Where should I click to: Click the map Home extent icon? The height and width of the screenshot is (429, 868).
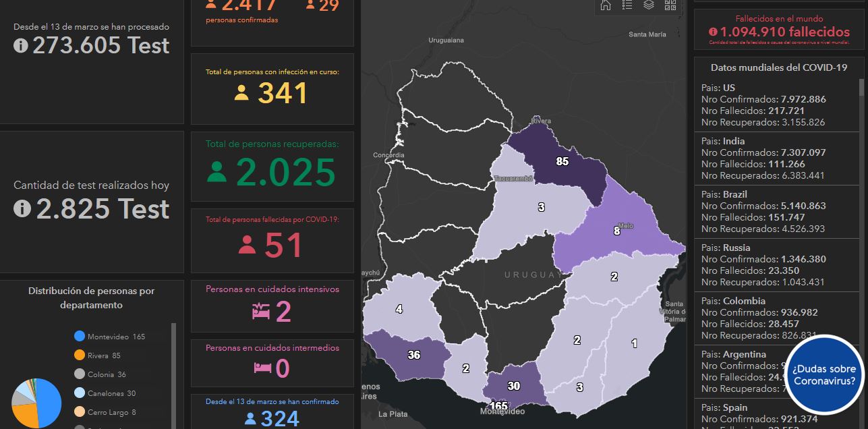[606, 5]
